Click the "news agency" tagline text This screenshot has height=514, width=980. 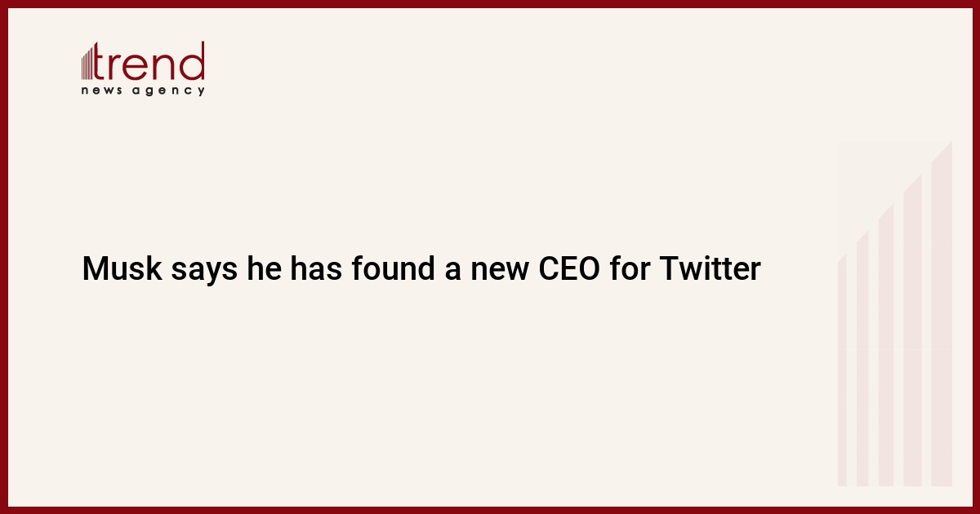click(x=143, y=91)
